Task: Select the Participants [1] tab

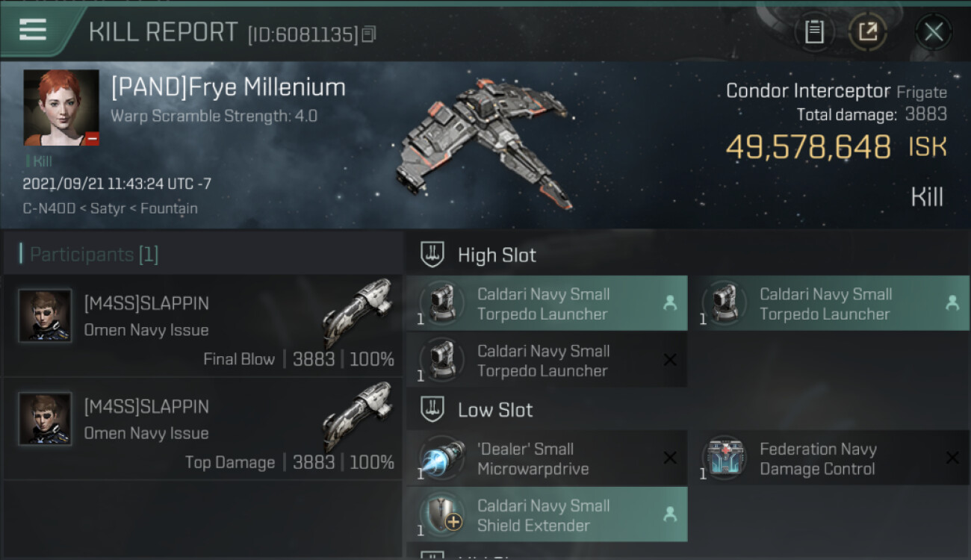Action: pyautogui.click(x=94, y=255)
